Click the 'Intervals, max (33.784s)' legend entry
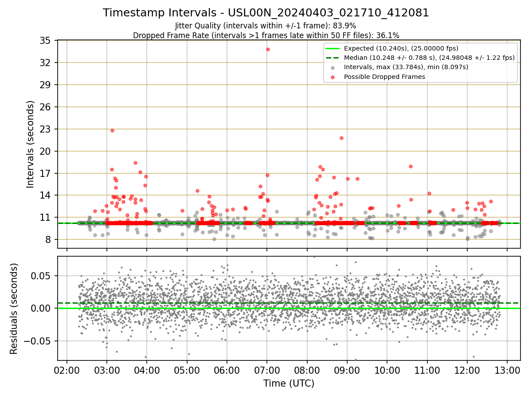Viewport: 532px width, 399px height. [406, 67]
